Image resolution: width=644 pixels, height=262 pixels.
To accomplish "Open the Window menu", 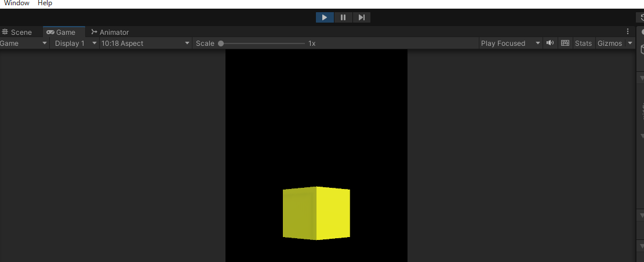I will (x=17, y=3).
